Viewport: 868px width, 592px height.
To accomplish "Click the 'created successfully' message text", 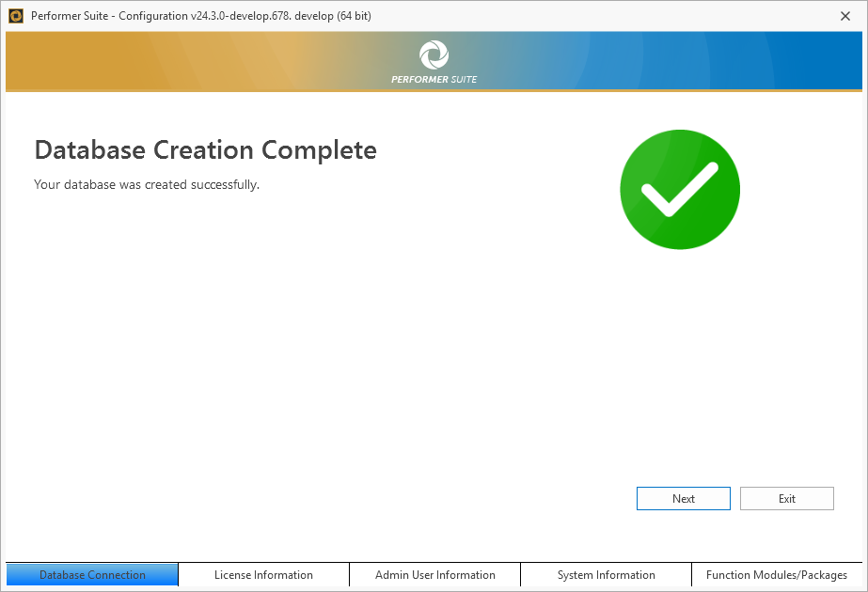I will [x=147, y=185].
